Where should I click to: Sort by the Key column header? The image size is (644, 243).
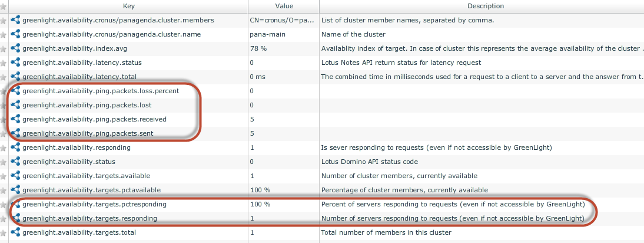[130, 6]
